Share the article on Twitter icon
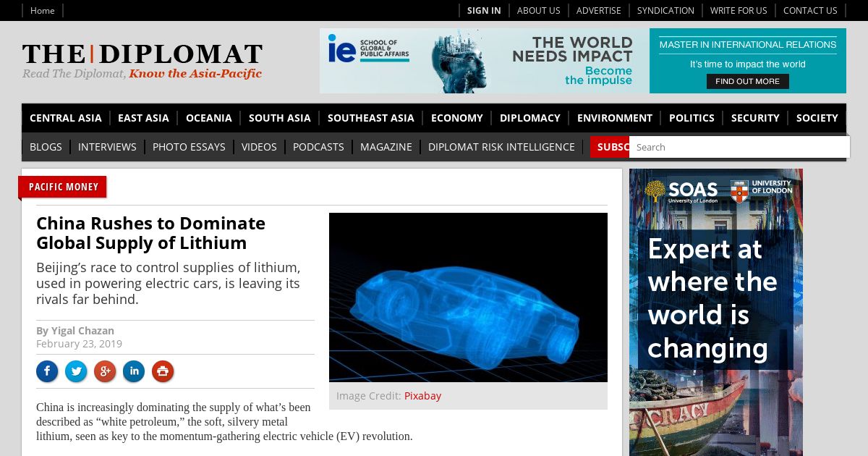Screen dimensions: 868x456 pos(76,371)
